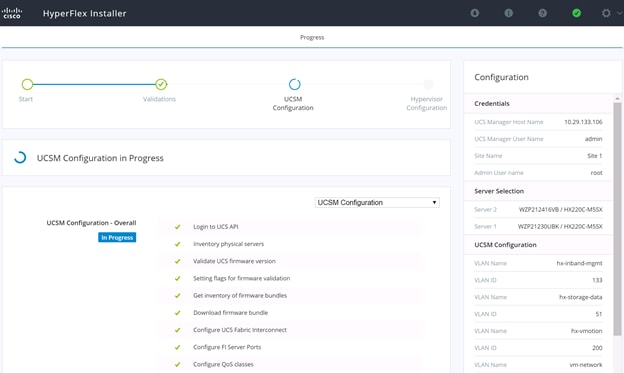Screen dimensions: 624x373
Task: Click the Start step circle
Action: point(27,84)
